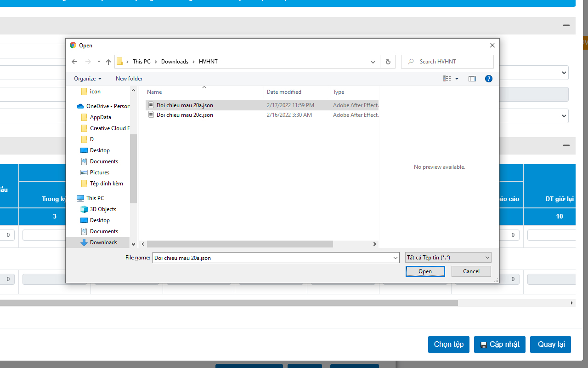Navigate up one folder level with the up arrow
588x368 pixels.
[108, 61]
